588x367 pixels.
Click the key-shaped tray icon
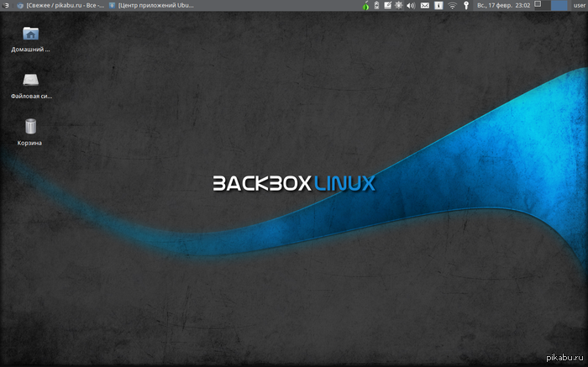pyautogui.click(x=465, y=5)
